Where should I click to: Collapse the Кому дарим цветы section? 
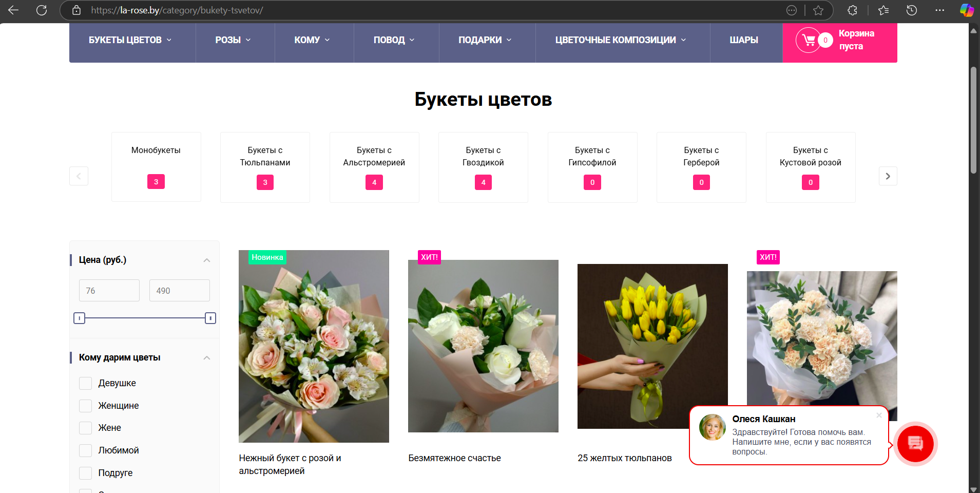pyautogui.click(x=207, y=357)
